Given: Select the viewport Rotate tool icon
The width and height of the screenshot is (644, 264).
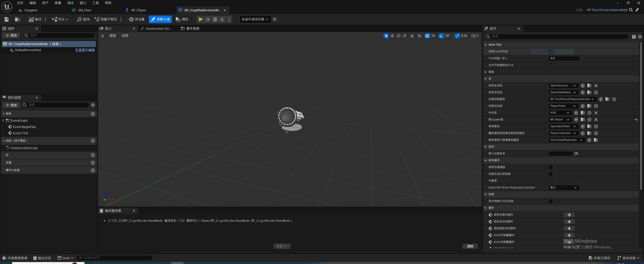Looking at the screenshot, I should [x=398, y=36].
